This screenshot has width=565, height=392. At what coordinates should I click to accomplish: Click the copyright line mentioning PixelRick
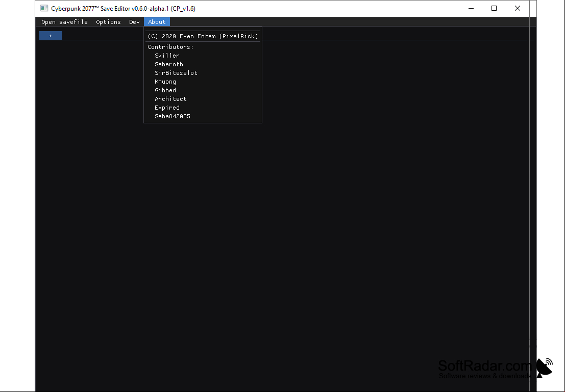point(203,36)
